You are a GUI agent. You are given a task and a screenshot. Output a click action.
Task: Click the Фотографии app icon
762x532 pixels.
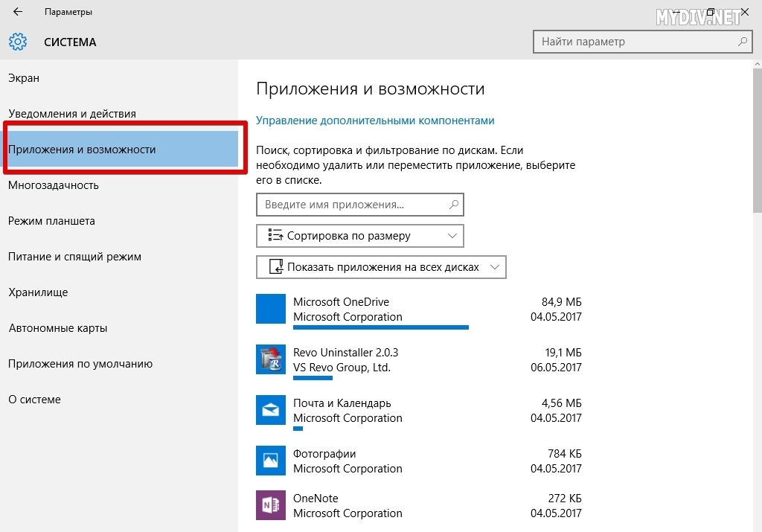pos(271,461)
